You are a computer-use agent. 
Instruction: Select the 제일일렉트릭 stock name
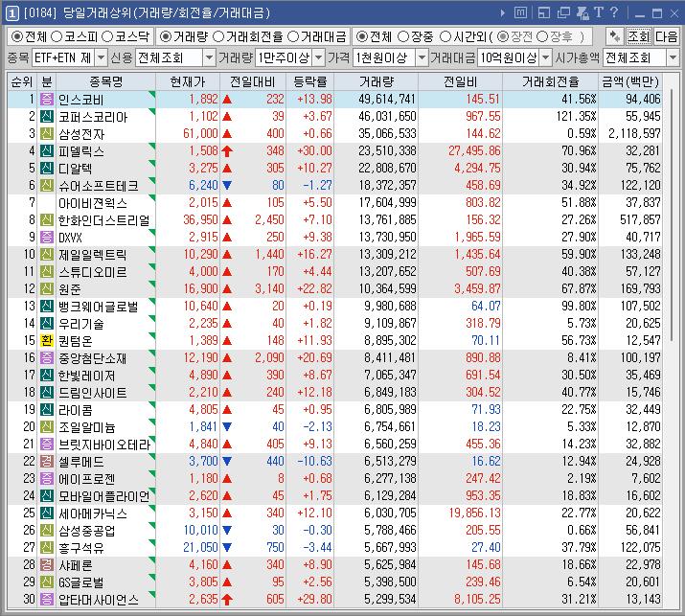(x=93, y=254)
